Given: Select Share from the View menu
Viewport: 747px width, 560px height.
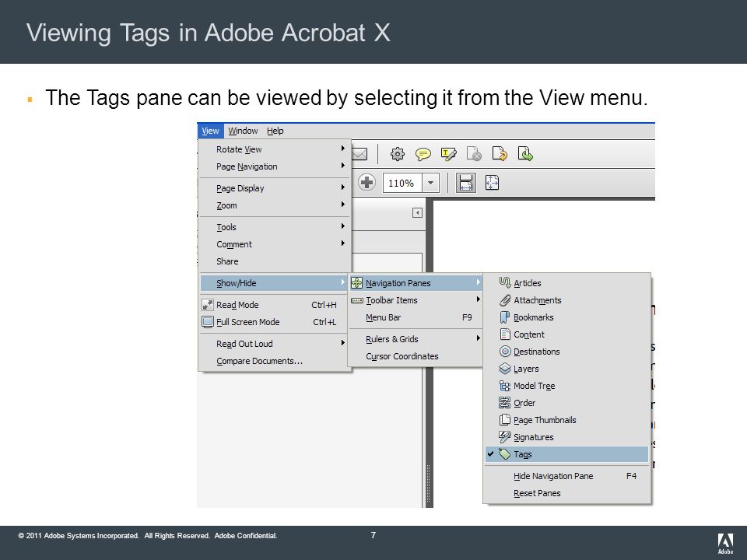Looking at the screenshot, I should tap(275, 261).
